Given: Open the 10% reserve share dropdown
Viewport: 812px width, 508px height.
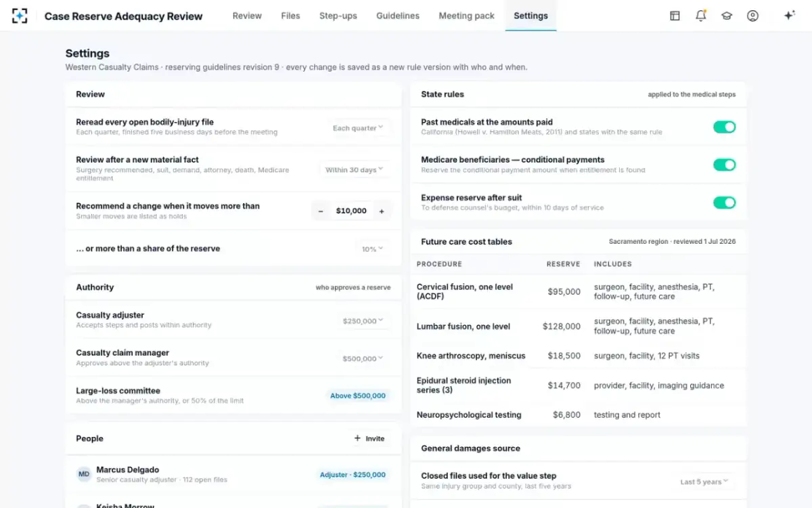Looking at the screenshot, I should [372, 249].
